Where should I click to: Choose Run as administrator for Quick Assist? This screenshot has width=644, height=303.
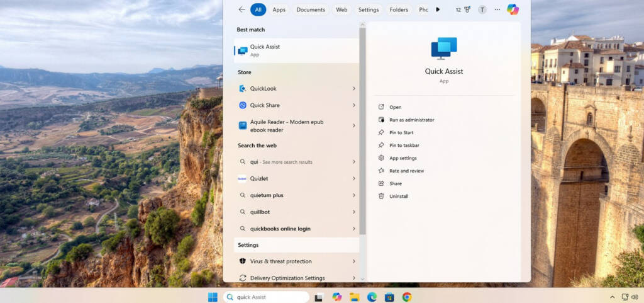click(411, 120)
